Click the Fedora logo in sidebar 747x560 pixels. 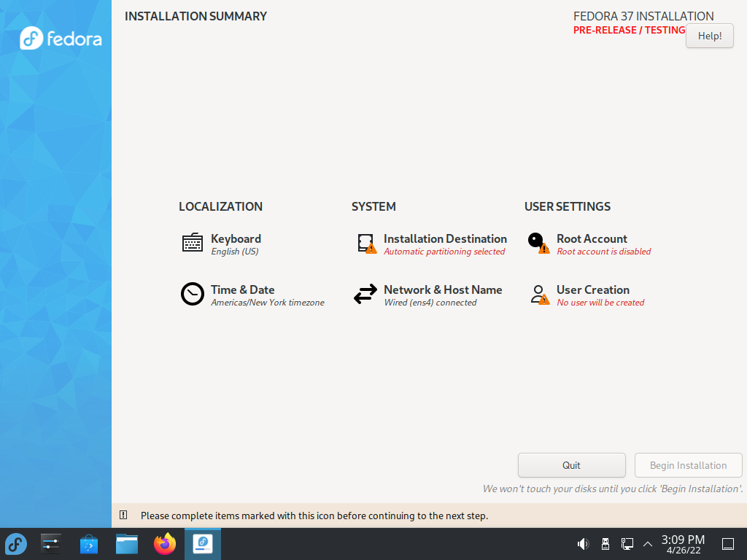tap(61, 38)
